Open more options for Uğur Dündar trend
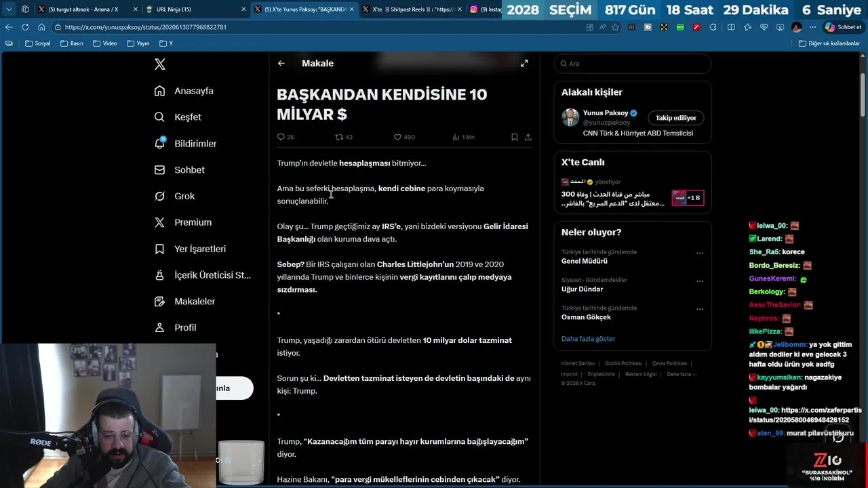 click(700, 281)
